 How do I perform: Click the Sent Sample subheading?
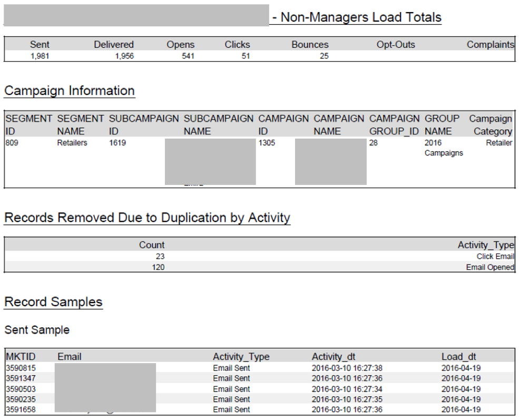(37, 330)
